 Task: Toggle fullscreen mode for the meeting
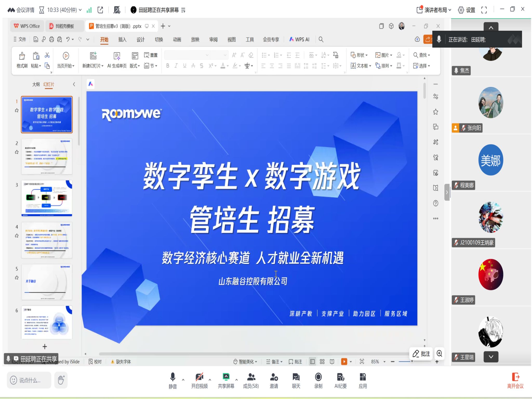pos(484,10)
